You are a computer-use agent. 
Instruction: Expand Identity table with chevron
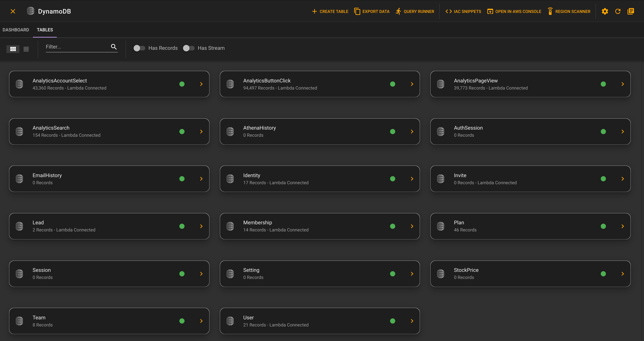412,179
